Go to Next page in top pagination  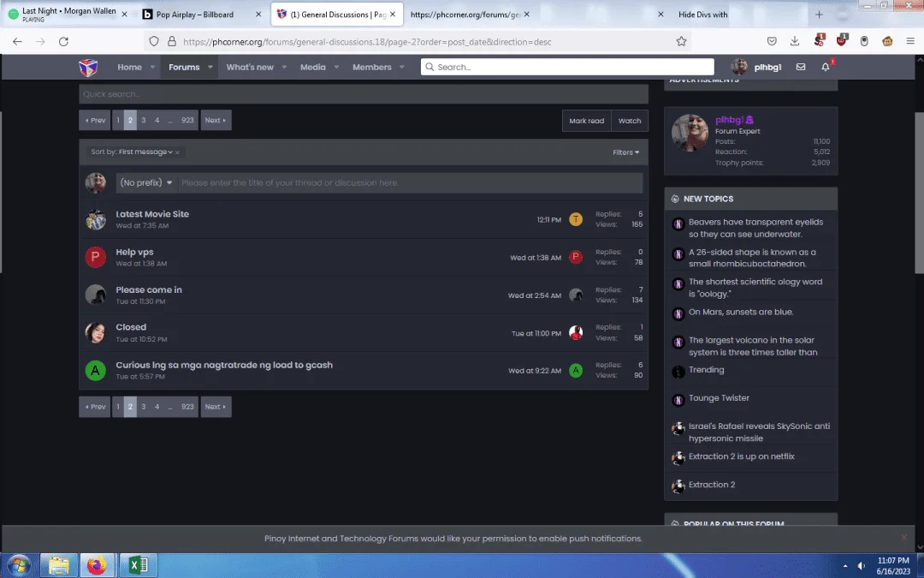216,120
